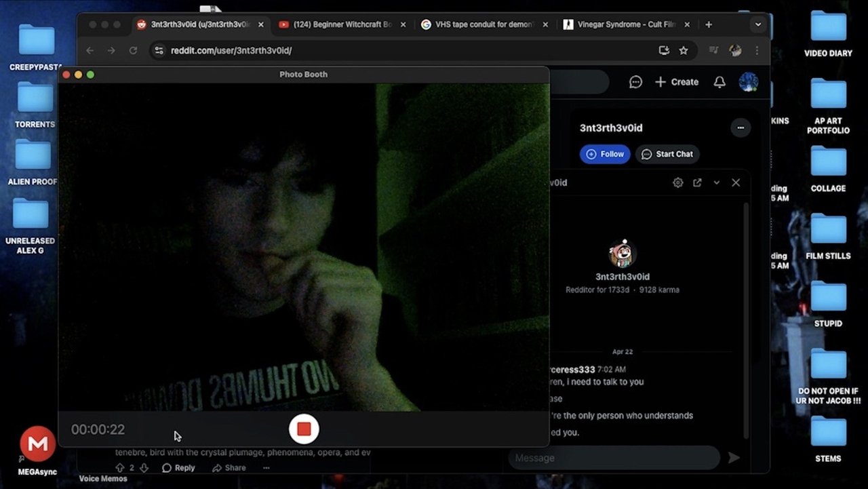Viewport: 868px width, 489px height.
Task: Expand Chrome's tab search dropdown
Action: click(x=758, y=24)
